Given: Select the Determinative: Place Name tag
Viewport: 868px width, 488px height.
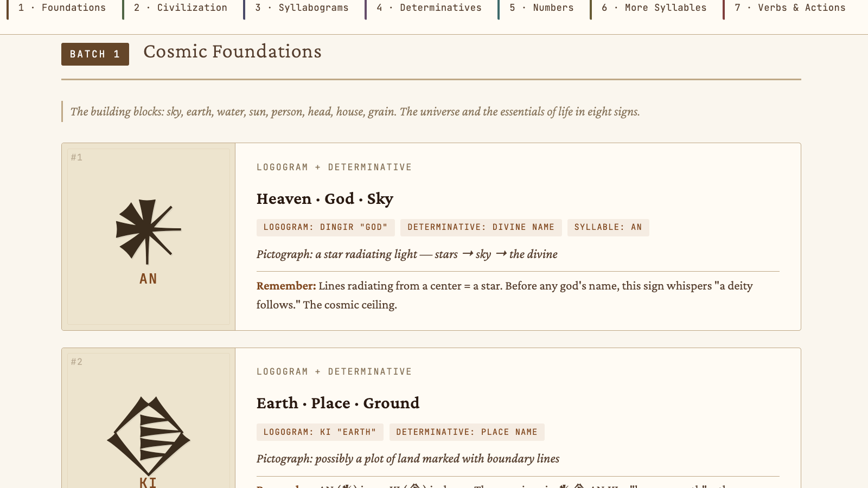Looking at the screenshot, I should [x=467, y=432].
